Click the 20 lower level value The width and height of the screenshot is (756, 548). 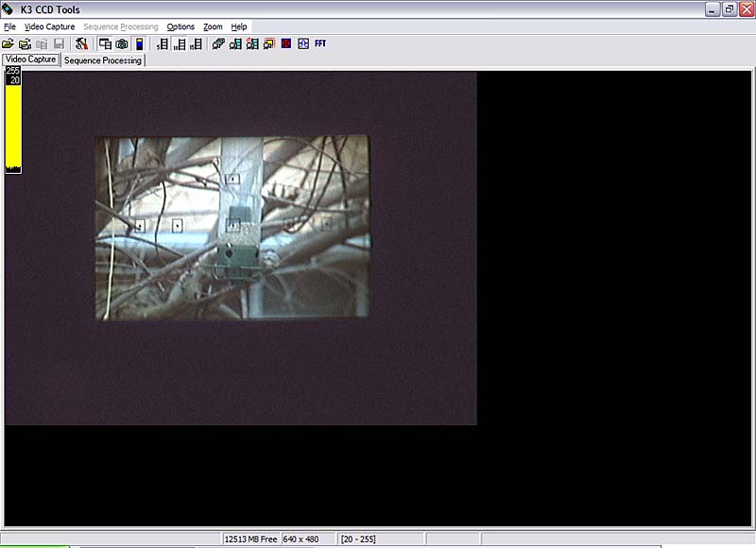click(15, 80)
